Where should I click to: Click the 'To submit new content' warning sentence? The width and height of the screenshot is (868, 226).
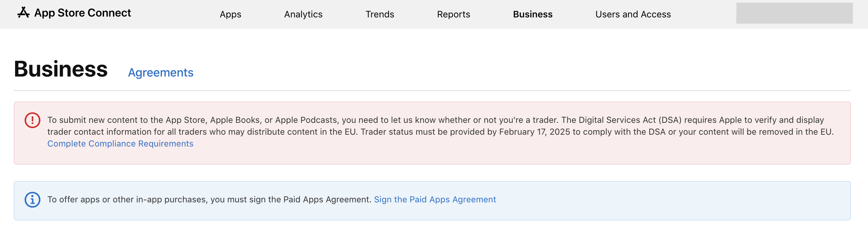[x=101, y=120]
